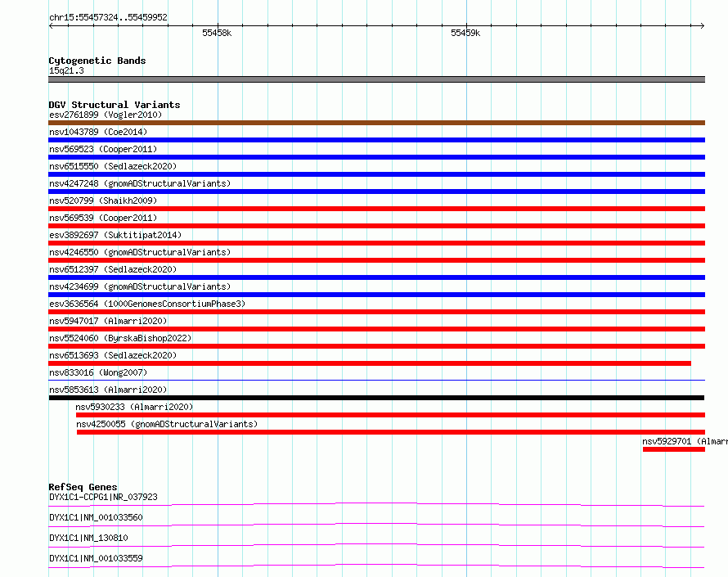Click the blue nsv569523 variant bar
Viewport: 728px width, 577px height.
(x=376, y=157)
